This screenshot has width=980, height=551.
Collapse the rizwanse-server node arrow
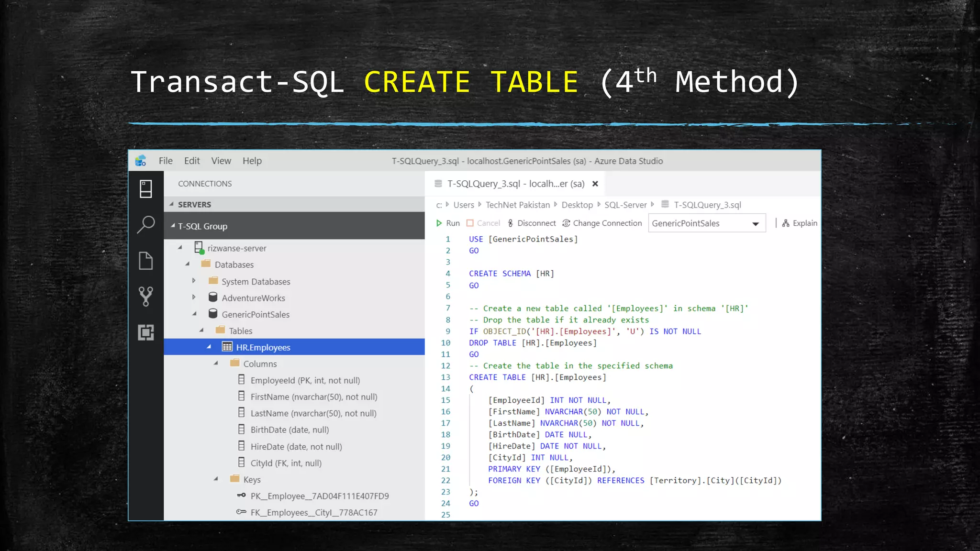(x=180, y=248)
